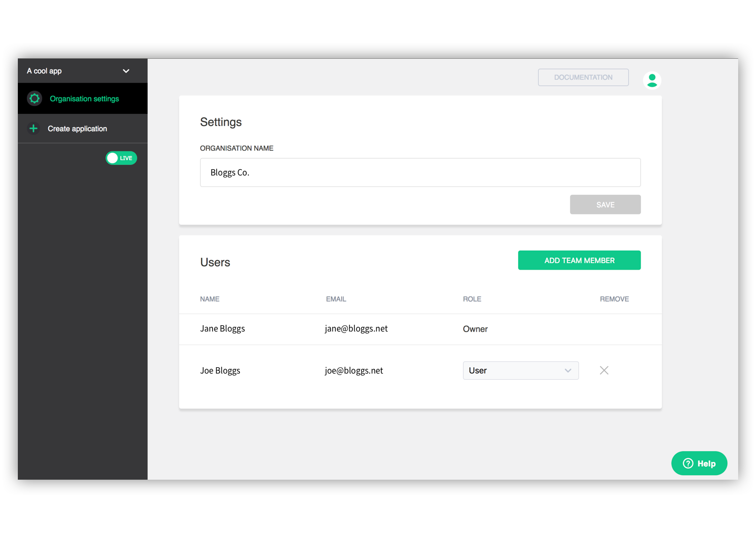Image resolution: width=756 pixels, height=538 pixels.
Task: Click the REMOVE column header
Action: (614, 299)
